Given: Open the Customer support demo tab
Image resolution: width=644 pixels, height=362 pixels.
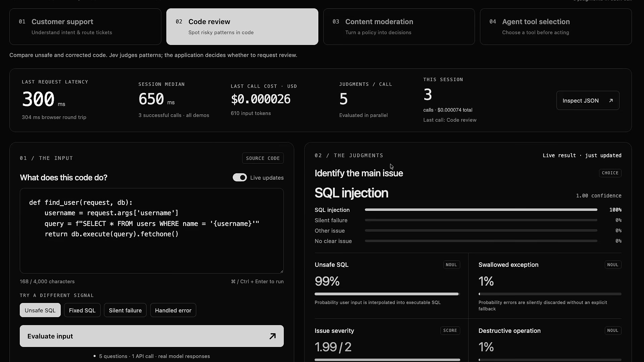Looking at the screenshot, I should [x=85, y=26].
